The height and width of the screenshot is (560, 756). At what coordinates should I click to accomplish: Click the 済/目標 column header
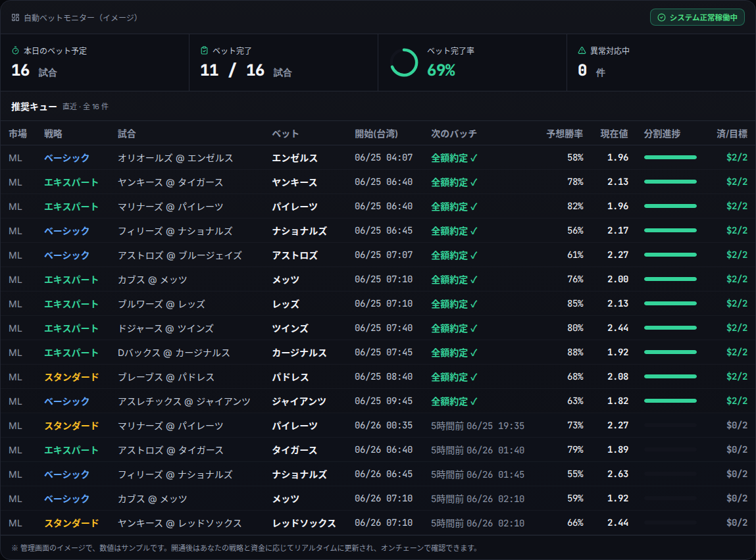732,134
